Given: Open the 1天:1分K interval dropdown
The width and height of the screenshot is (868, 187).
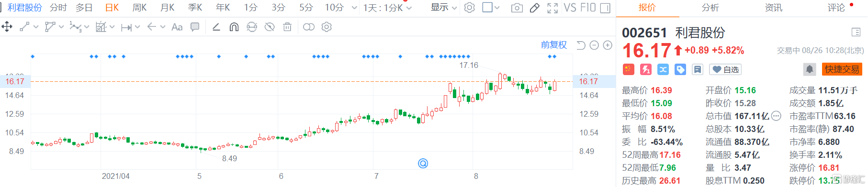Looking at the screenshot, I should (x=387, y=8).
